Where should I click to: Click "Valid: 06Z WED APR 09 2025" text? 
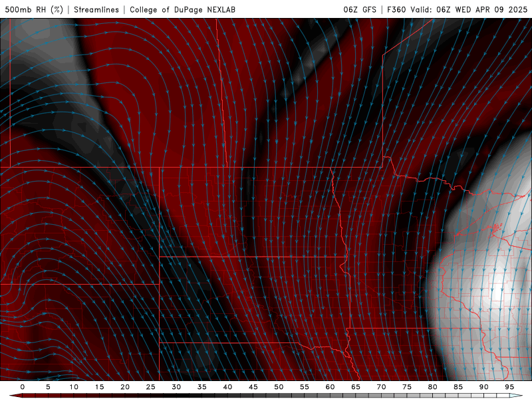pyautogui.click(x=469, y=9)
